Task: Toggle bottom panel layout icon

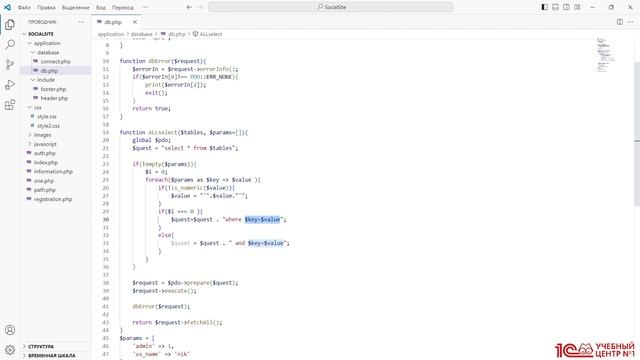Action: click(556, 7)
